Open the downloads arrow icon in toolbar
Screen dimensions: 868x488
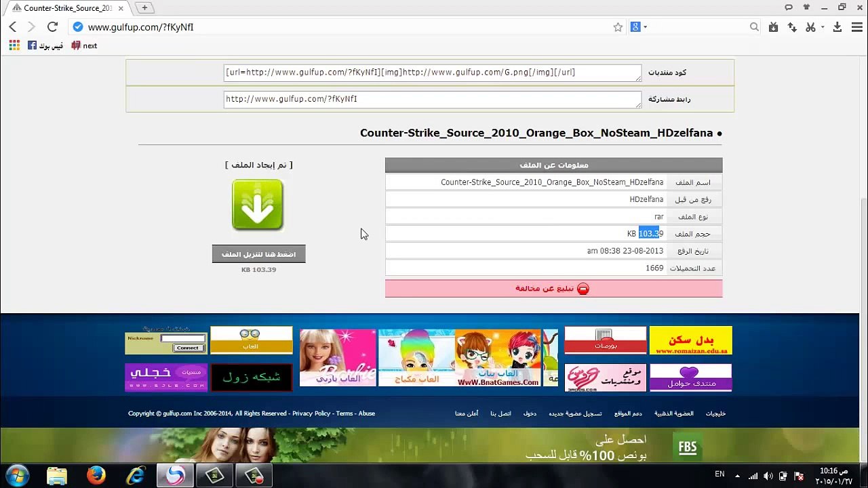(837, 27)
